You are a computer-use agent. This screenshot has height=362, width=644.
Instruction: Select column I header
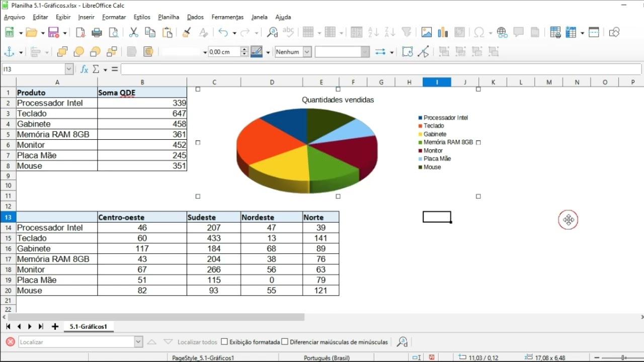437,82
